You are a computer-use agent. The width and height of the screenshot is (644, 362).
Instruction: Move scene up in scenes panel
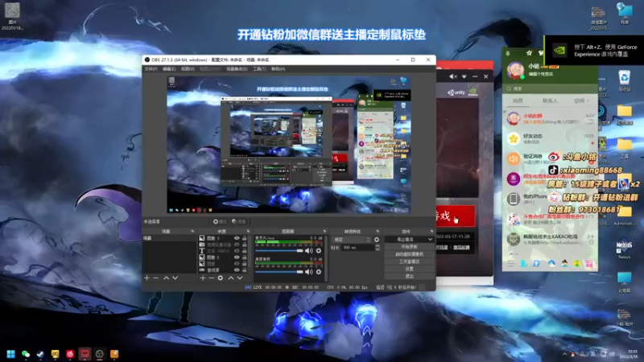[x=167, y=278]
